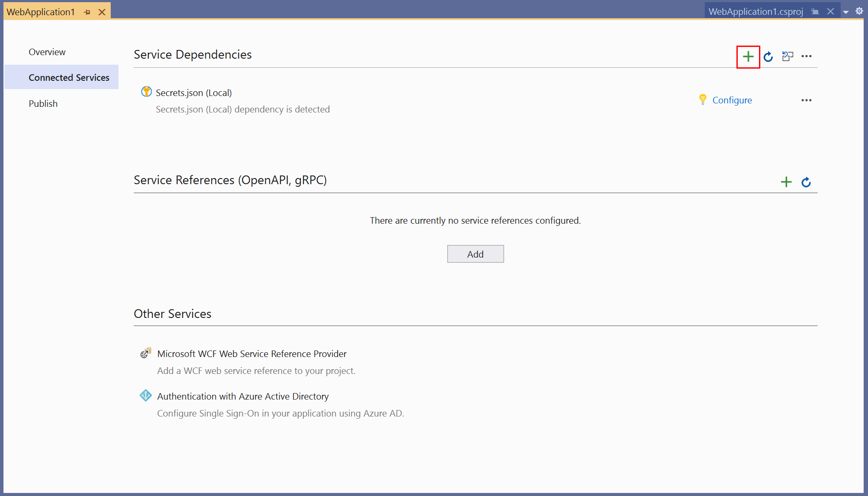
Task: Click the ellipsis icon next to Secrets.json
Action: tap(806, 100)
